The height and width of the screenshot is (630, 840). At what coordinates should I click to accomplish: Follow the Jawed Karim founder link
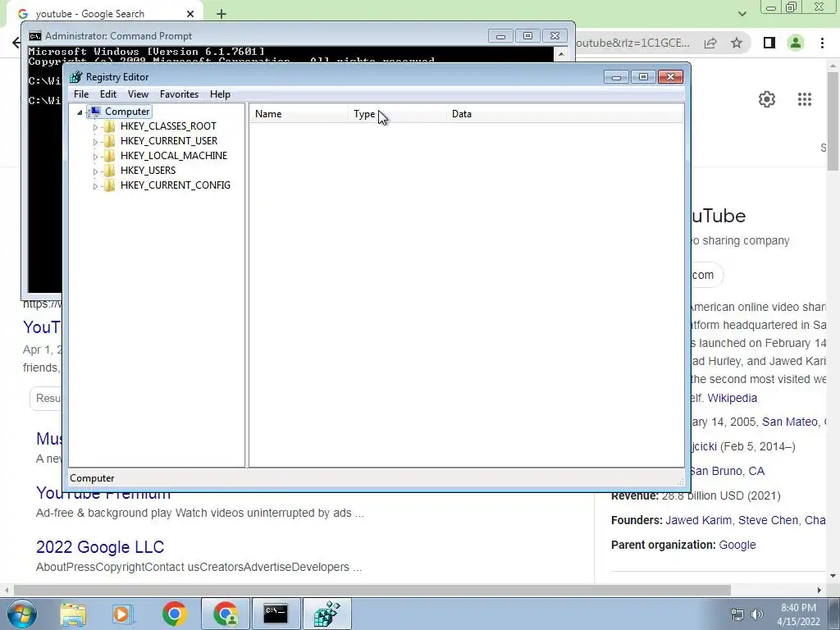698,520
